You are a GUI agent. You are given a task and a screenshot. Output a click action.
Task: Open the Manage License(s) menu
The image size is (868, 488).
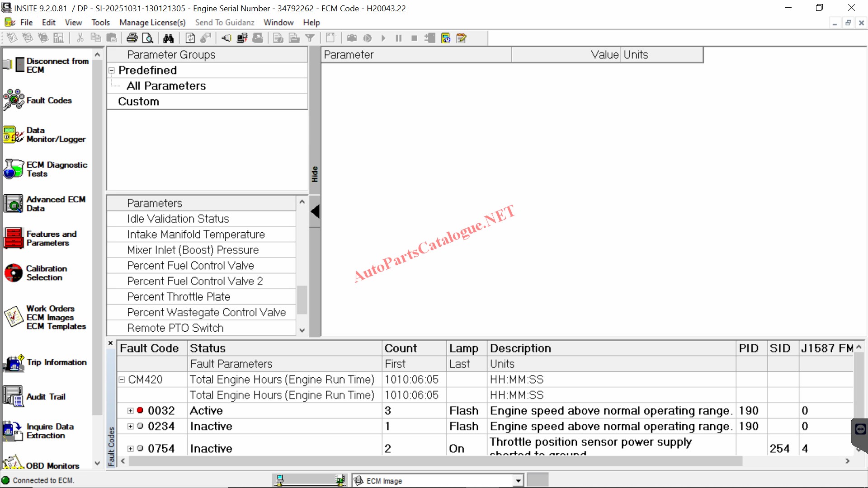[x=152, y=22]
